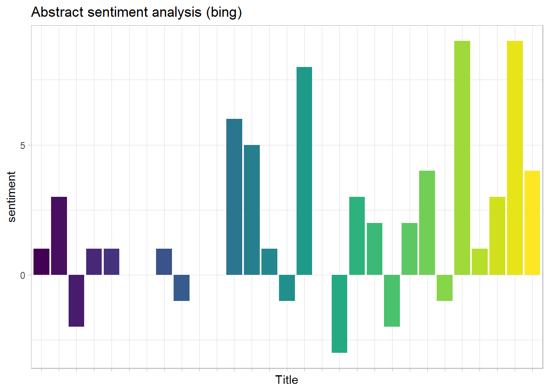Select the tallest teal bar

point(304,171)
